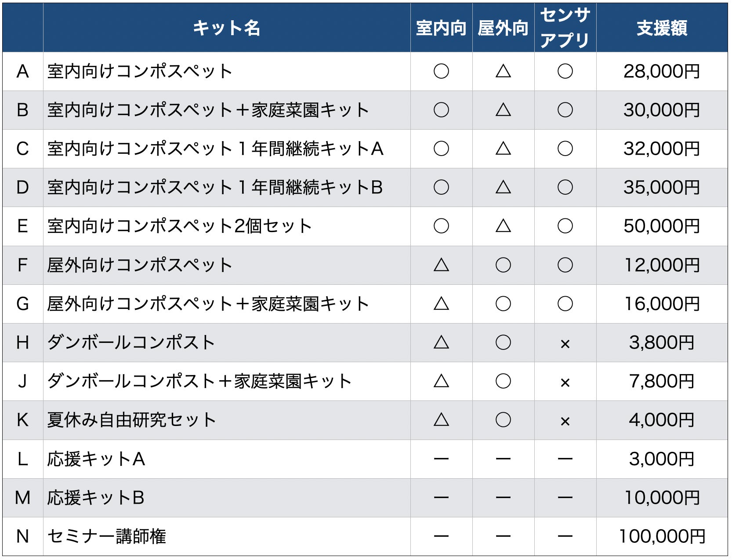
Task: Click the × mark in ダンボールコンポスト row
Action: click(x=565, y=343)
